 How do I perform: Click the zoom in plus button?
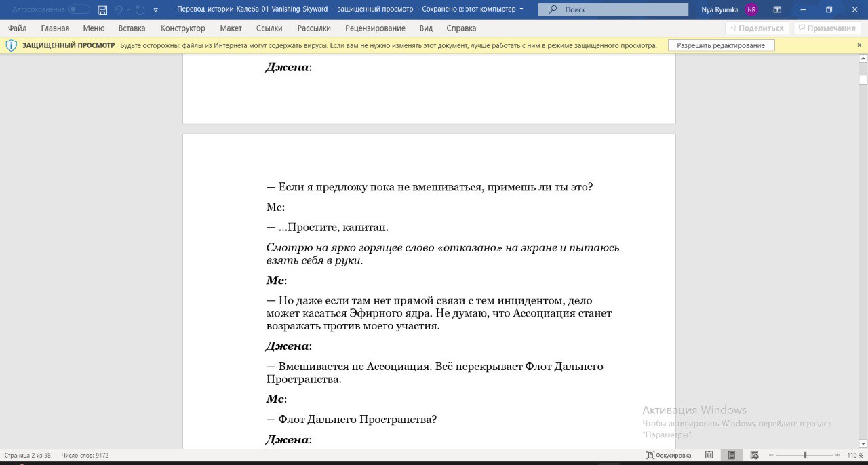tap(837, 456)
